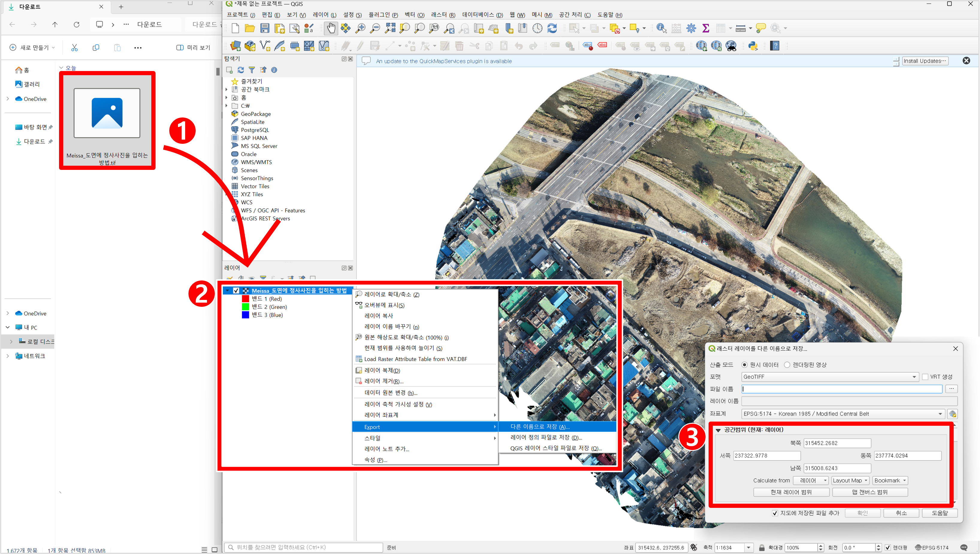Image resolution: width=980 pixels, height=554 pixels.
Task: Show the statistical summary sigma
Action: (x=706, y=28)
